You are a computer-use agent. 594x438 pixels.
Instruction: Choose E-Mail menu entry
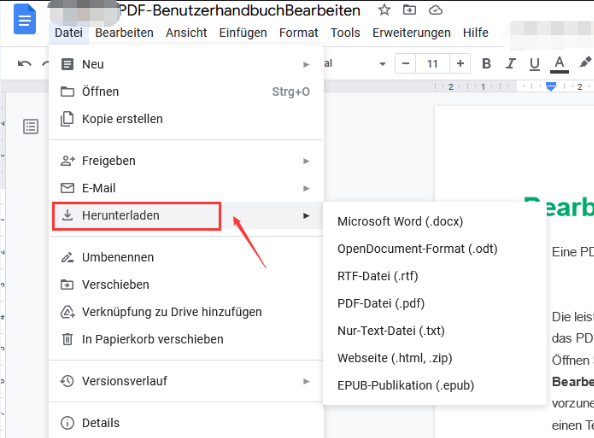click(186, 188)
